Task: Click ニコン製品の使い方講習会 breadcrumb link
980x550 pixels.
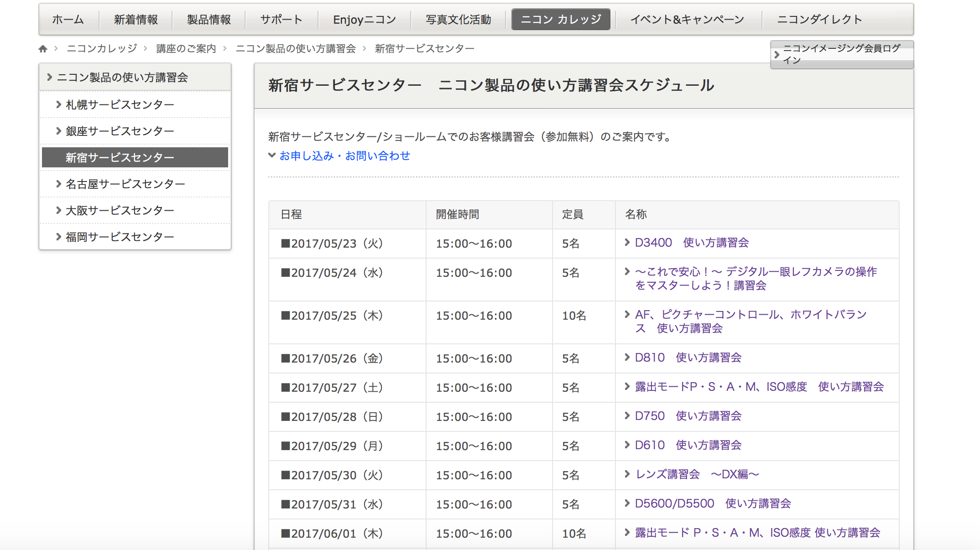Action: click(x=296, y=48)
